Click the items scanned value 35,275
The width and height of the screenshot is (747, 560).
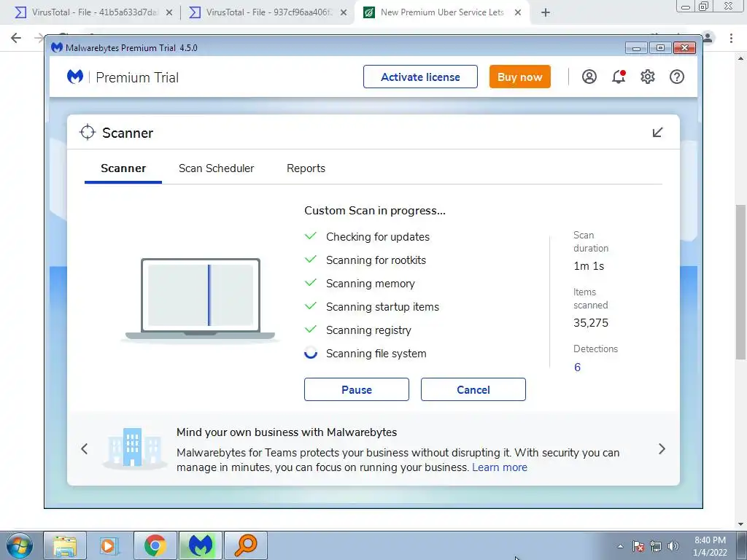click(x=591, y=323)
